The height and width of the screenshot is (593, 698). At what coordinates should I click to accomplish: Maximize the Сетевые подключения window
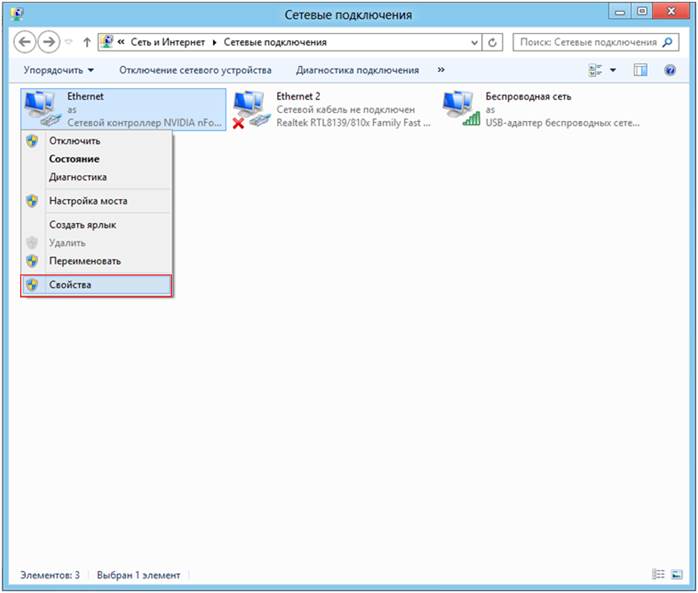point(641,12)
